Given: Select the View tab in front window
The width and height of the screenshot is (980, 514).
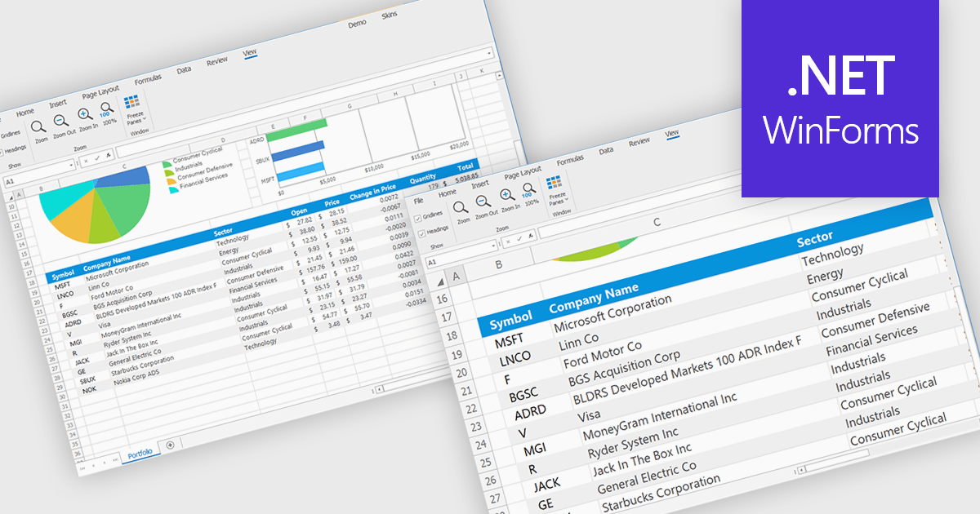Looking at the screenshot, I should coord(673,132).
